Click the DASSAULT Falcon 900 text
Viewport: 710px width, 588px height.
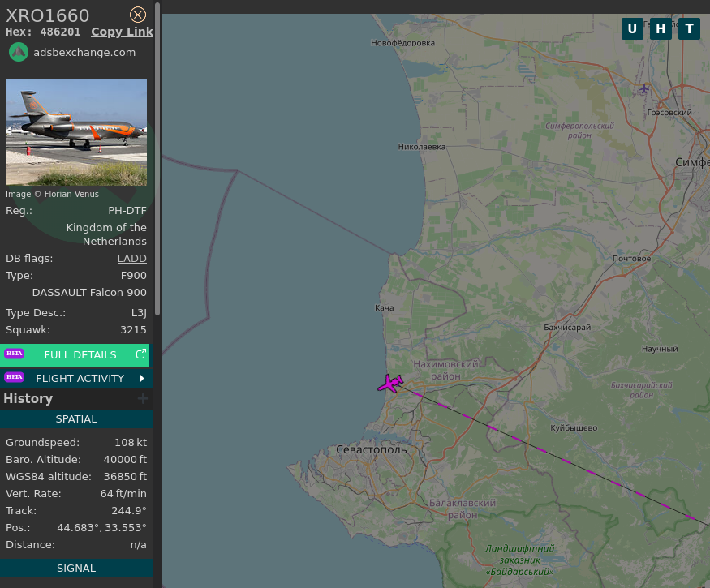click(89, 293)
